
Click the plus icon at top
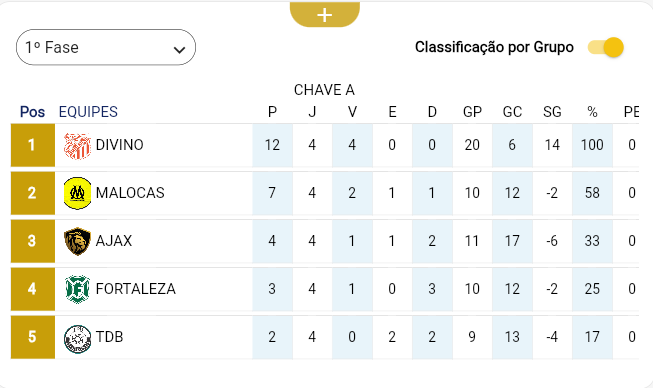[x=324, y=15]
